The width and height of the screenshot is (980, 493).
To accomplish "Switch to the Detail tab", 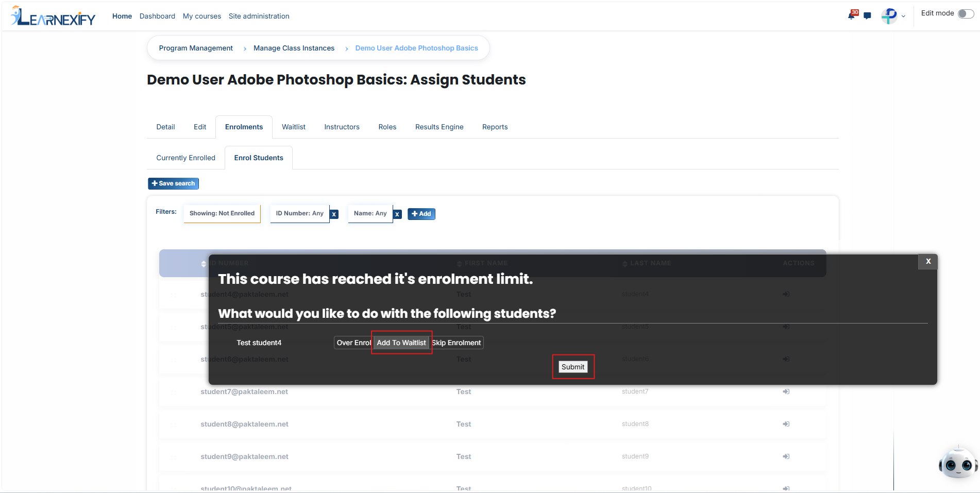I will point(165,127).
